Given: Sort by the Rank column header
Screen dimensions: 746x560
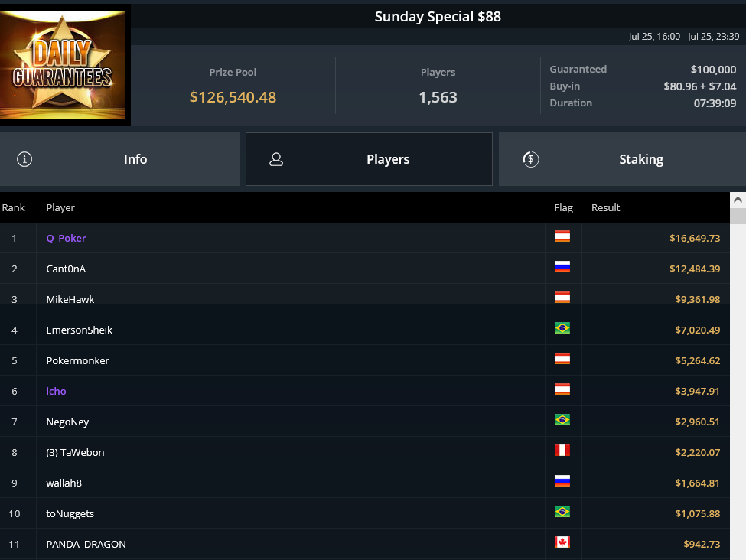Looking at the screenshot, I should (13, 208).
